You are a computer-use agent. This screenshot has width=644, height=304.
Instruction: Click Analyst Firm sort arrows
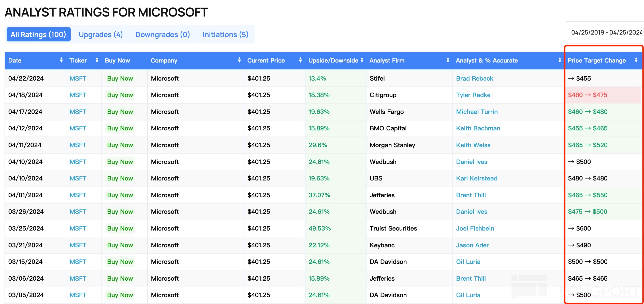click(x=448, y=60)
